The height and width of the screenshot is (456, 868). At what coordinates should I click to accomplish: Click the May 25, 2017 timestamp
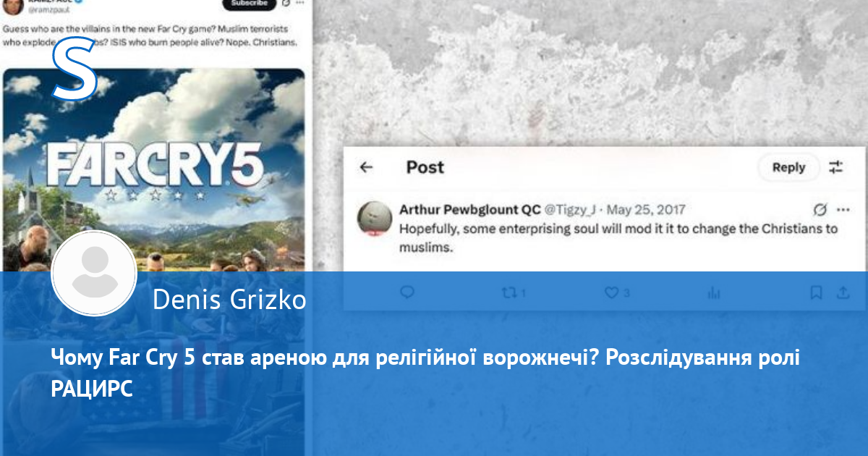(645, 210)
